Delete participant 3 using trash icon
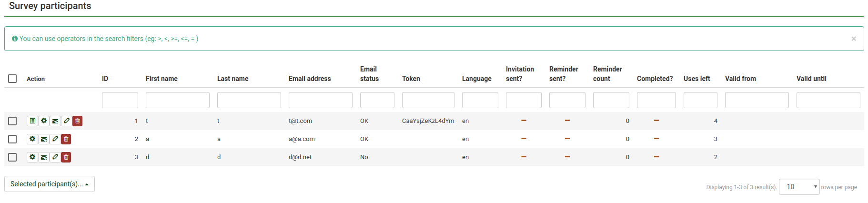868x203 pixels. point(66,157)
